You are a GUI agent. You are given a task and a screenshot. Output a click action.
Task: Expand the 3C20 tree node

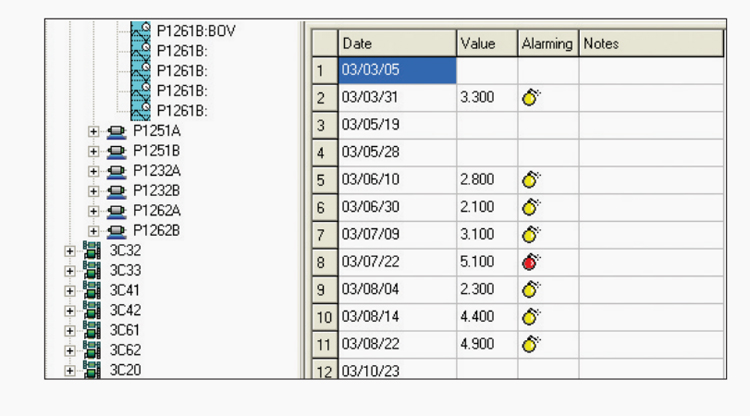(x=70, y=370)
